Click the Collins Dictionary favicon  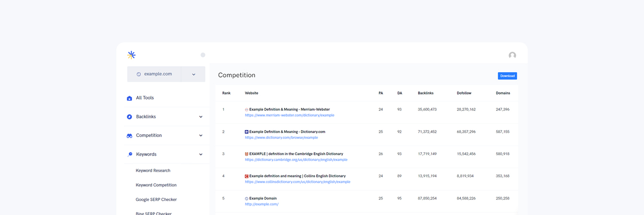(x=246, y=176)
